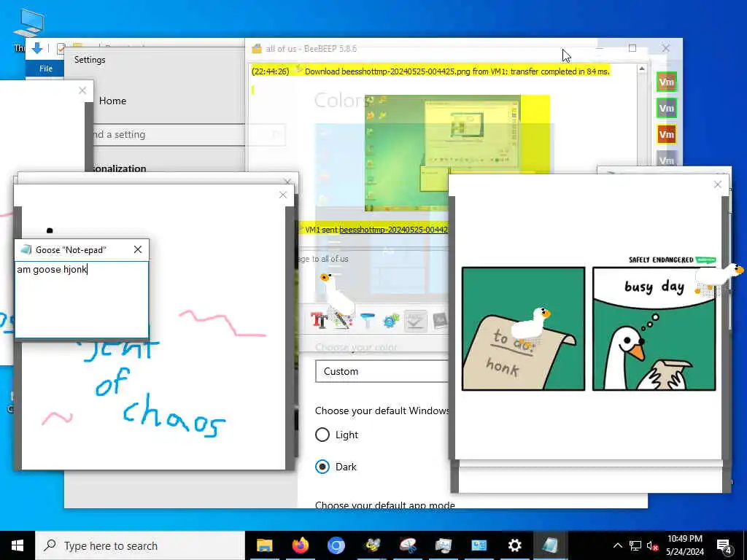The image size is (747, 560).
Task: Close the busy day goose comic window
Action: (718, 184)
